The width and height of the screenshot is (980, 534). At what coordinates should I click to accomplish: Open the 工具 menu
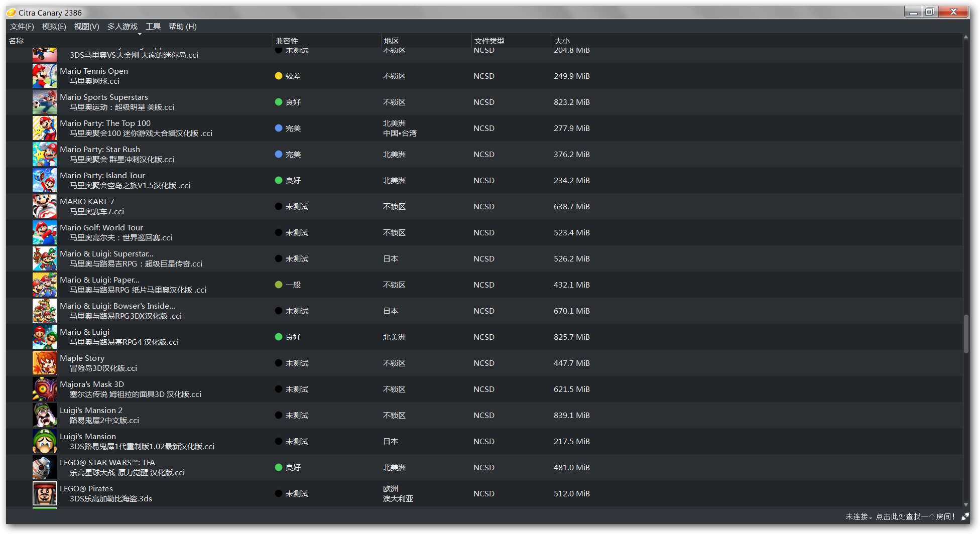(153, 27)
